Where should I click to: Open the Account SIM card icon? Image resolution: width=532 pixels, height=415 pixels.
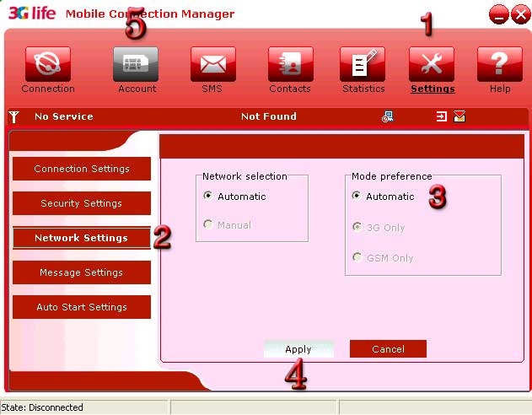136,64
